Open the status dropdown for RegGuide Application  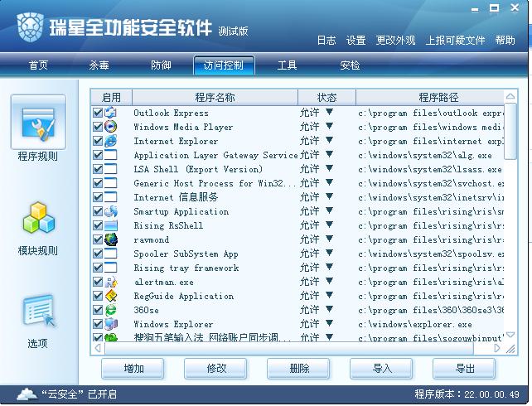point(329,295)
